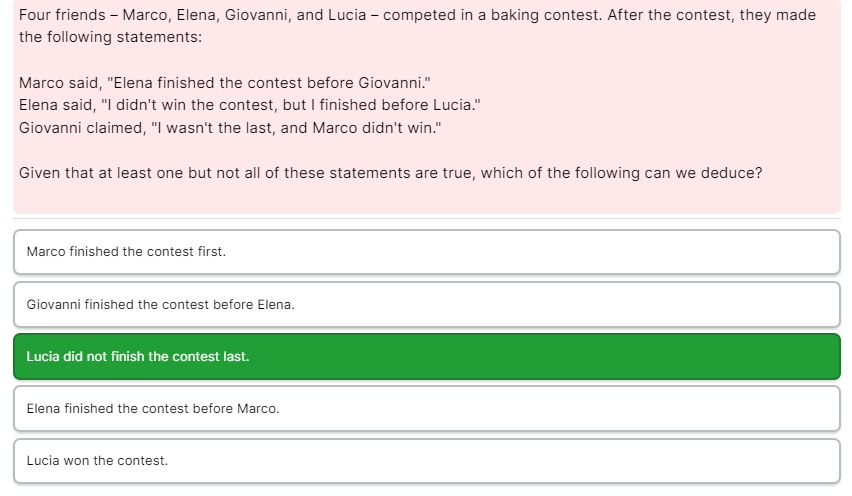The image size is (852, 496).
Task: Click Giovanni's 'I wasn't the last' statement
Action: pyautogui.click(x=230, y=128)
